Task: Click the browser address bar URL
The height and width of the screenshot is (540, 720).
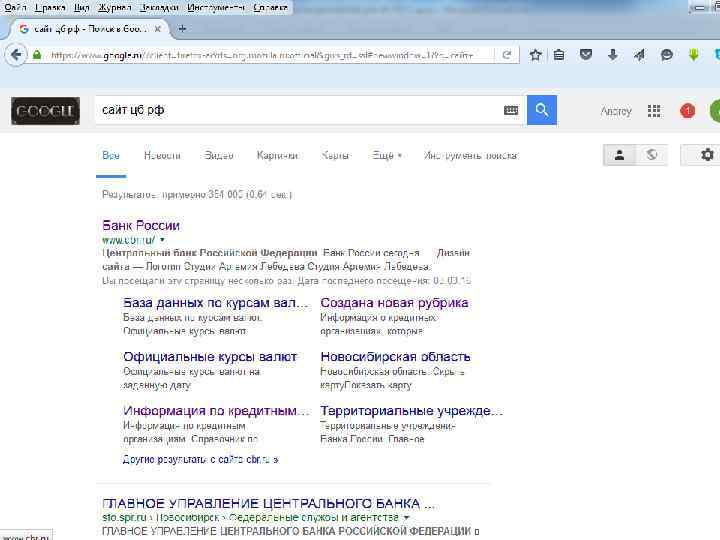Action: [262, 56]
